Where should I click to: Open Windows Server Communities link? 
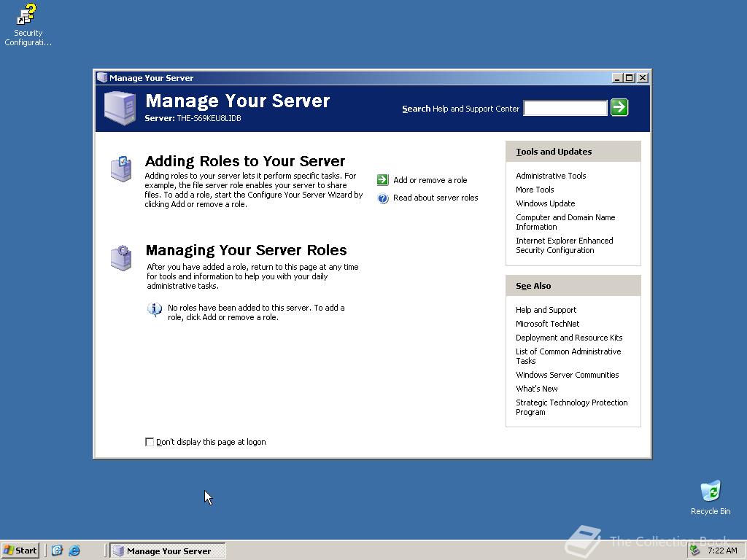click(x=567, y=375)
